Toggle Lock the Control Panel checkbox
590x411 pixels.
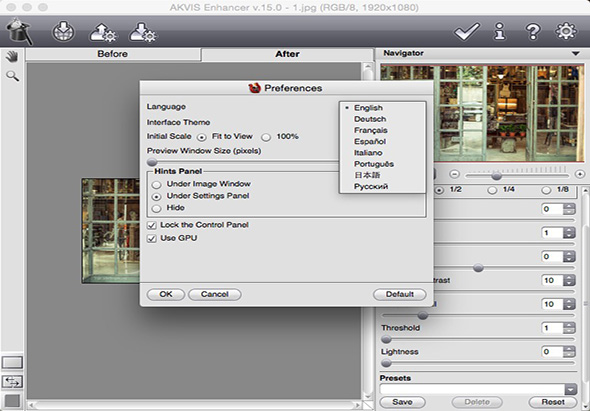(x=152, y=225)
